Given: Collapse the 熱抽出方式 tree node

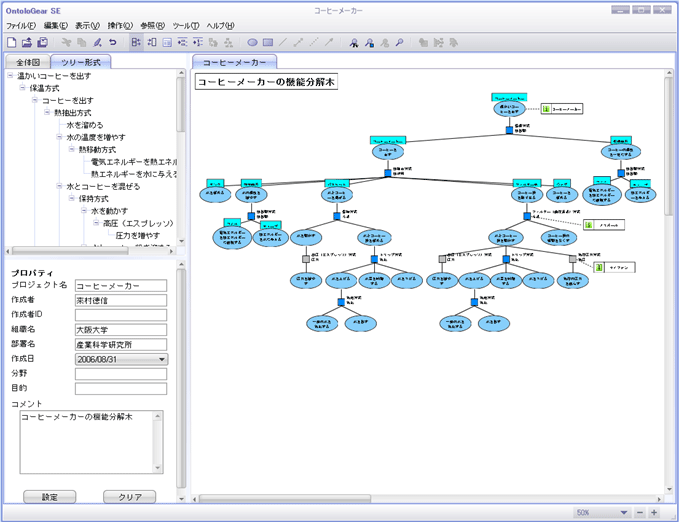Looking at the screenshot, I should 47,112.
